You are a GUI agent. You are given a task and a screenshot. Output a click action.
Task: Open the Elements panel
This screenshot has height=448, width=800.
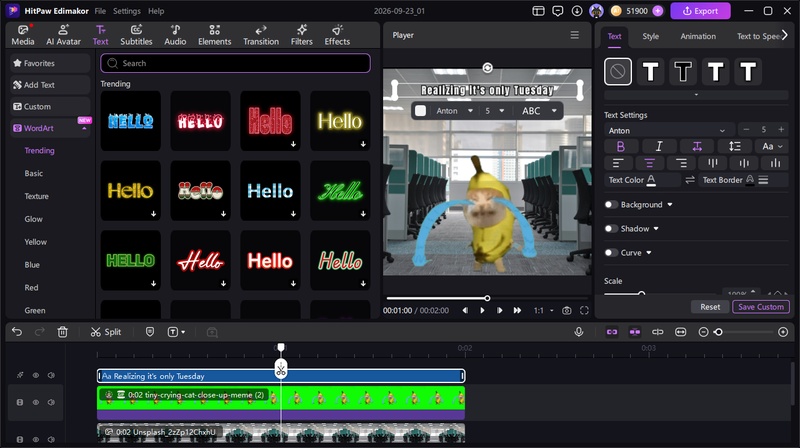[214, 35]
